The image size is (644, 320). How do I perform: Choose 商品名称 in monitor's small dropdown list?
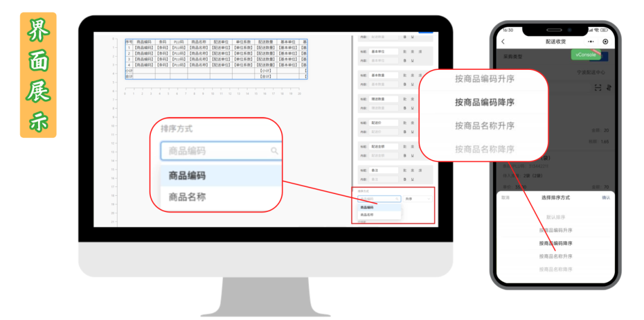[x=379, y=215]
